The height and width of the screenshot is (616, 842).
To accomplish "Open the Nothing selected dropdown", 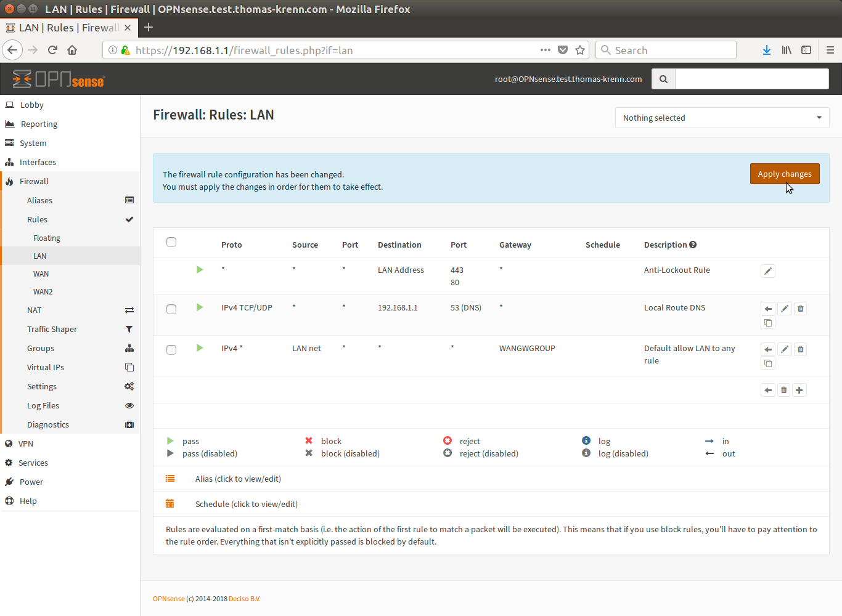I will (722, 118).
